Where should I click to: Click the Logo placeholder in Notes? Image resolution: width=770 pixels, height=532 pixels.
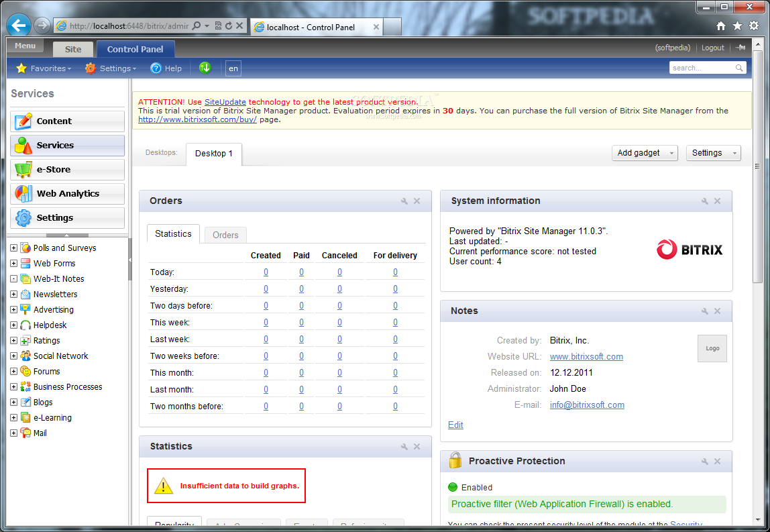712,348
